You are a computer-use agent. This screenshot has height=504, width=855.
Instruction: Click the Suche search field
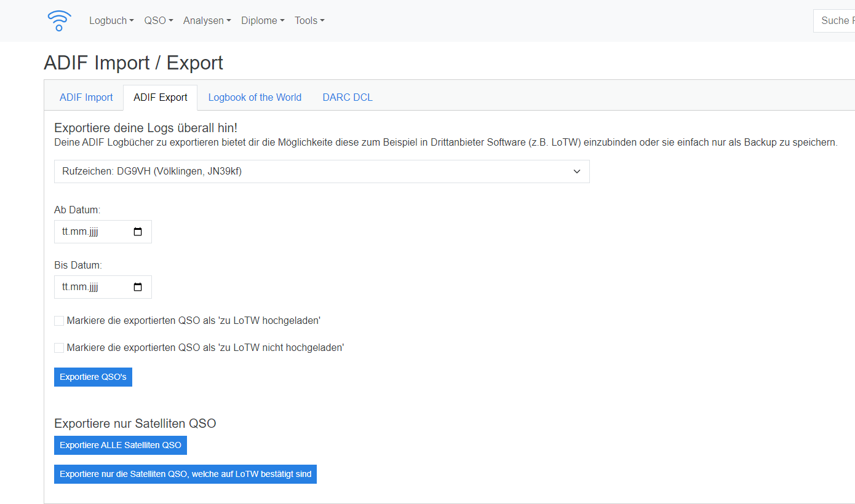click(834, 21)
